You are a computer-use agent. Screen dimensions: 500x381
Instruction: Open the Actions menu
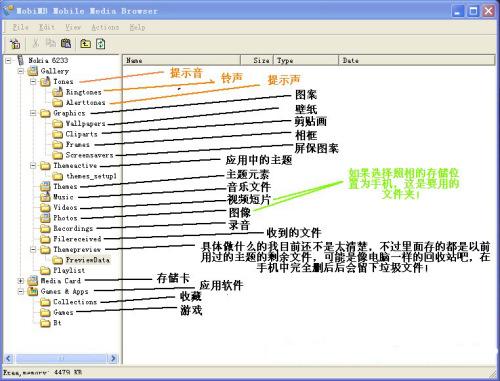click(105, 27)
